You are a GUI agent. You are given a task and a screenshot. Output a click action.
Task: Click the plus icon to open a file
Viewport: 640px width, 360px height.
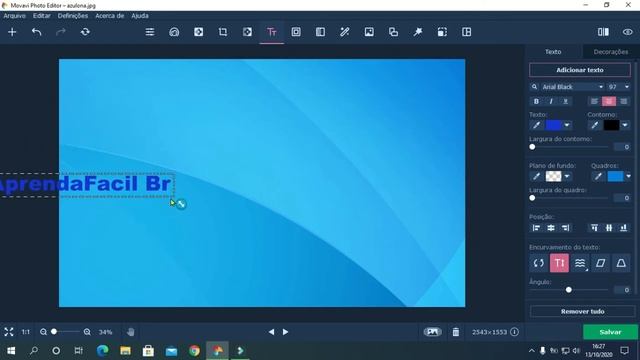12,32
